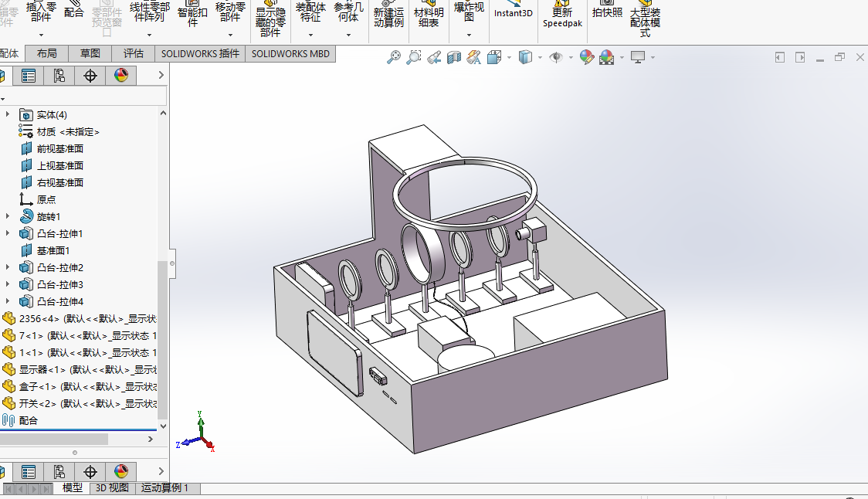Toggle Instant3D mode
The width and height of the screenshot is (868, 499).
pyautogui.click(x=513, y=13)
